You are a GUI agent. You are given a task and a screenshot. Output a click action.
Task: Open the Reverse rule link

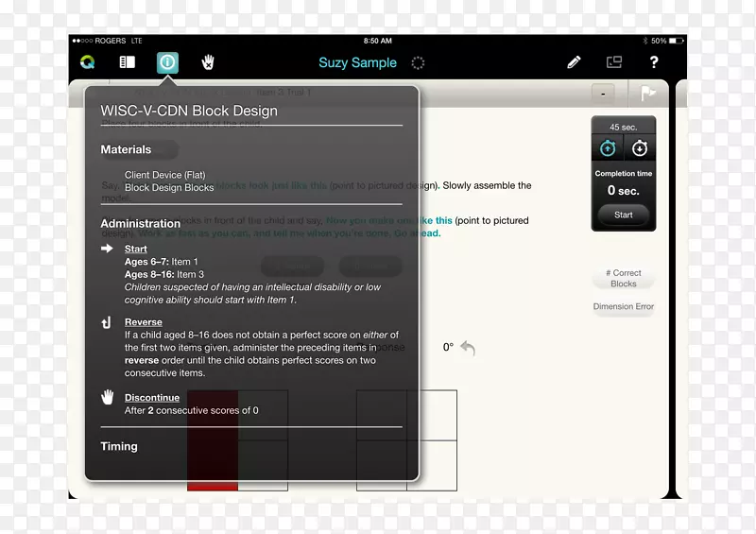(144, 322)
